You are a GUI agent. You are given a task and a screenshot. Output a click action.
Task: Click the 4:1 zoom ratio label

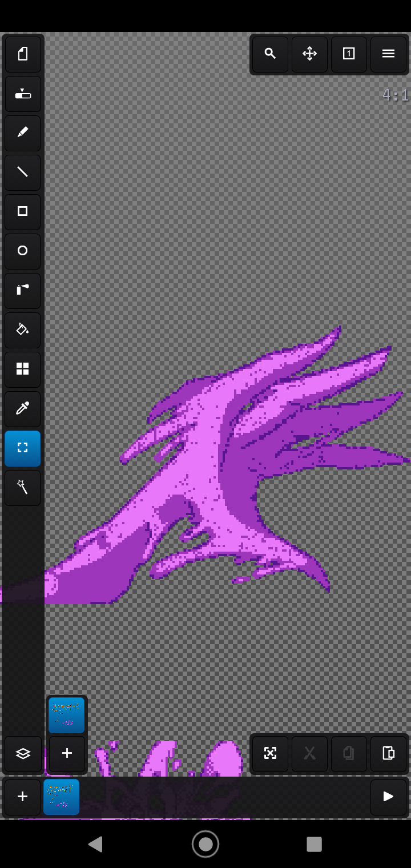[396, 95]
